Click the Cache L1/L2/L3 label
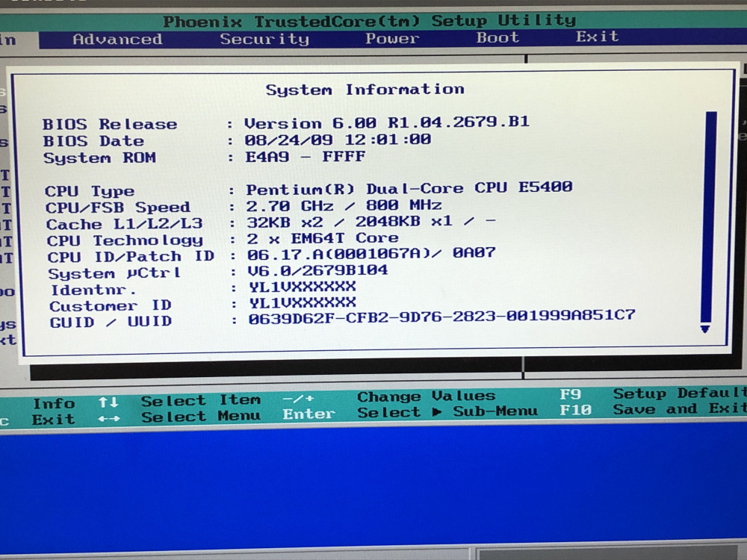747x560 pixels. (x=124, y=224)
